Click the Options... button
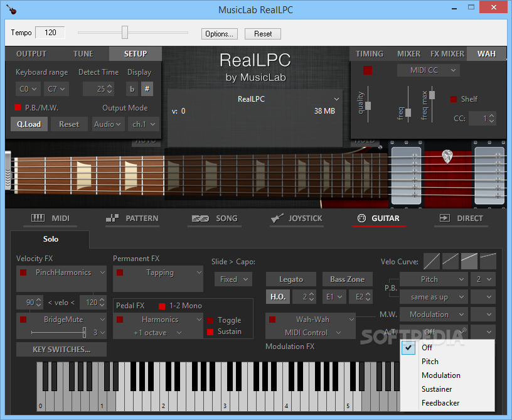The height and width of the screenshot is (420, 512). 220,34
